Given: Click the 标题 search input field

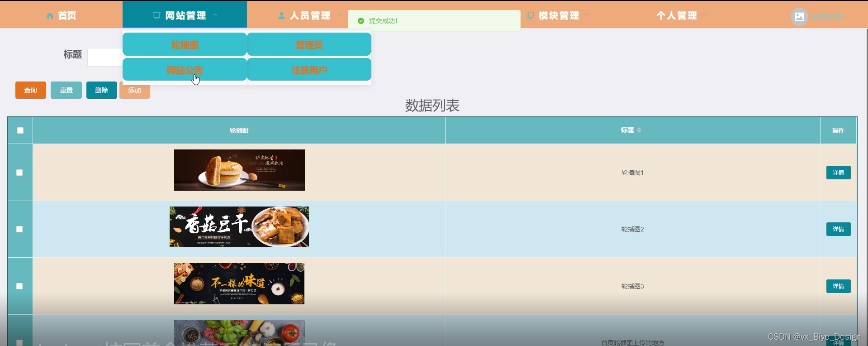Looking at the screenshot, I should [105, 57].
